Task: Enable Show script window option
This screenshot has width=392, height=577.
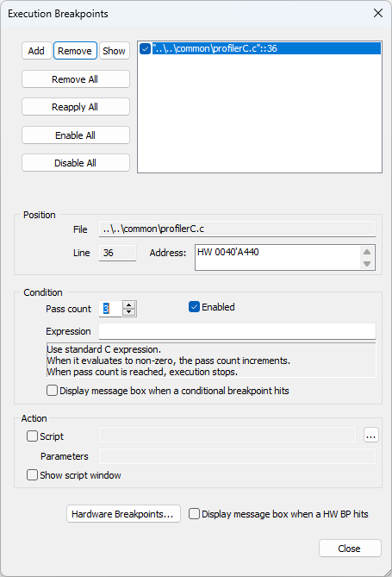Action: 32,475
